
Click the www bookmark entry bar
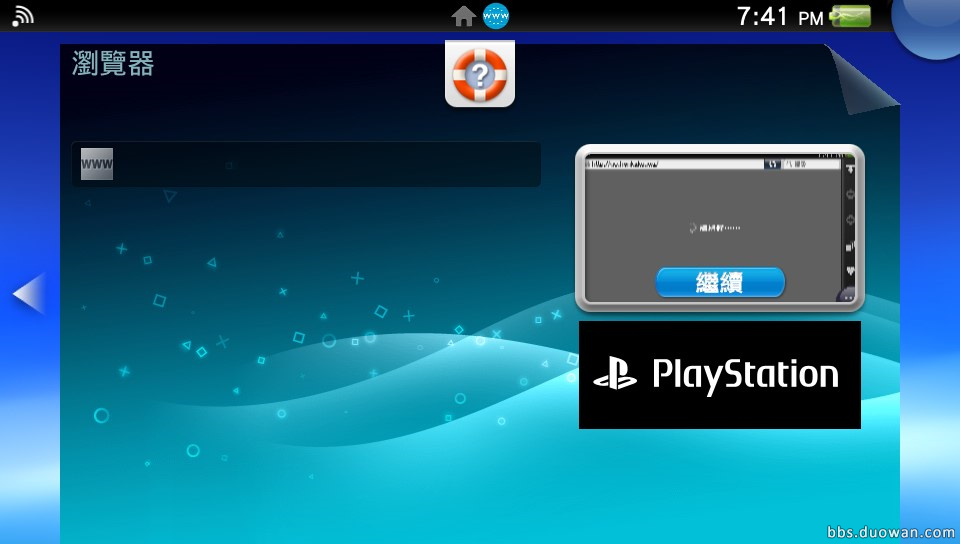tap(306, 164)
